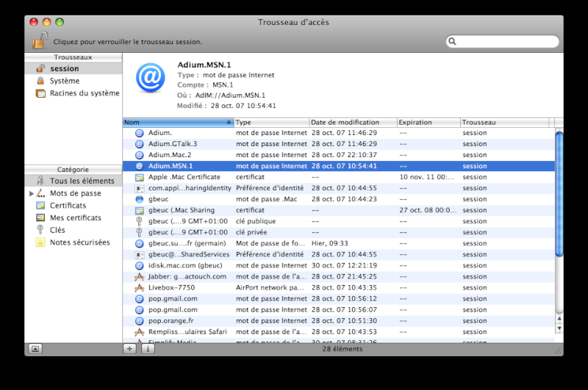Click the @ icon of idisk.mac.com (gbeuc)
The height and width of the screenshot is (390, 588).
pyautogui.click(x=139, y=266)
